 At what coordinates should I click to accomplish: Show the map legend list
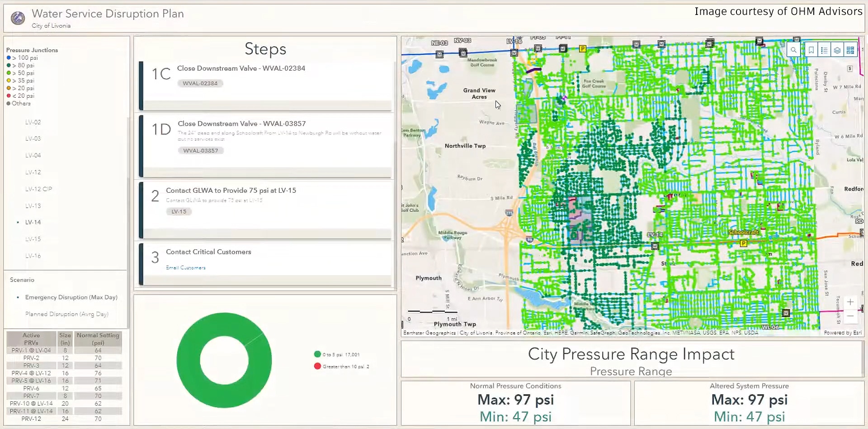[x=824, y=50]
